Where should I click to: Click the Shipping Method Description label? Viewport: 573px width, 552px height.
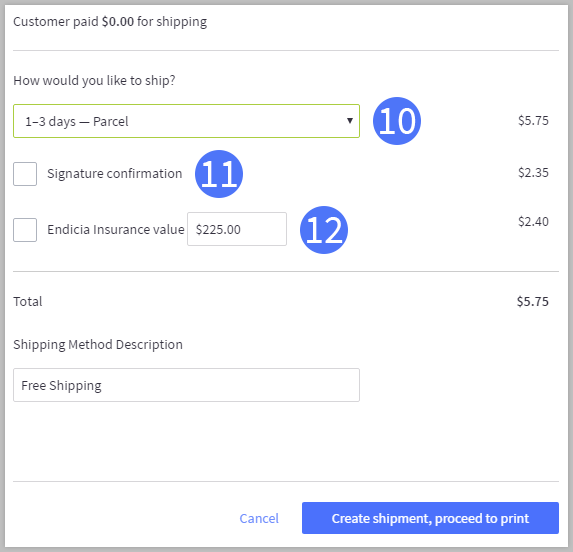98,344
